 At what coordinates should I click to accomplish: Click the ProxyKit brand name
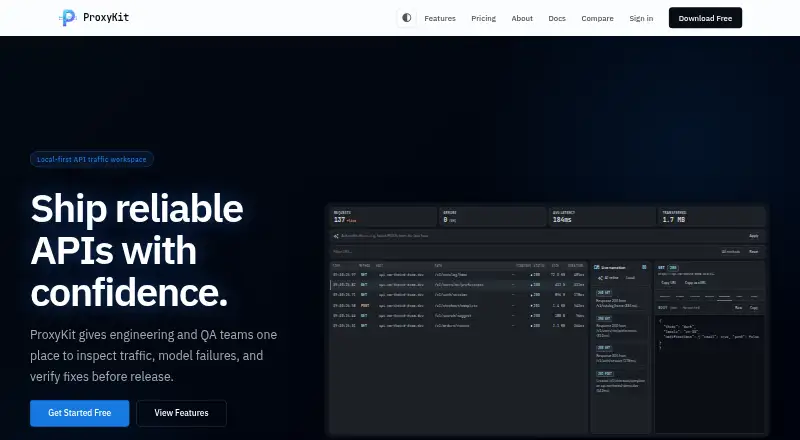pyautogui.click(x=106, y=17)
